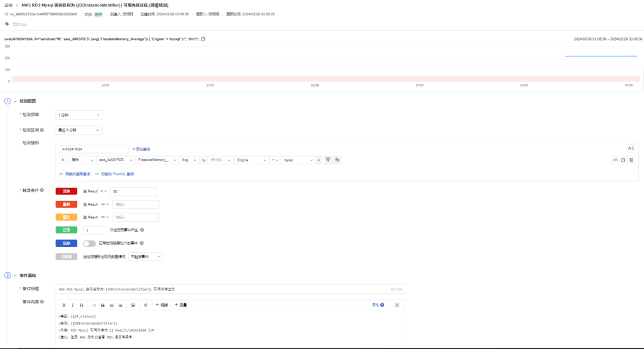This screenshot has height=349, width=644.
Task: Click help icon beside 触发条件 label
Action: [42, 190]
